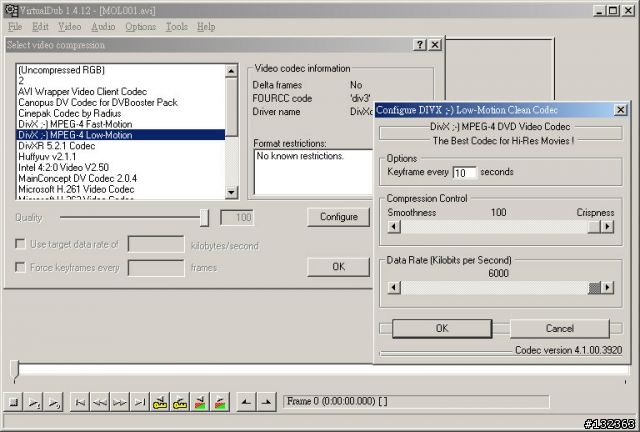Click the Configure button
Screen dimensions: 640x432
[x=338, y=217]
